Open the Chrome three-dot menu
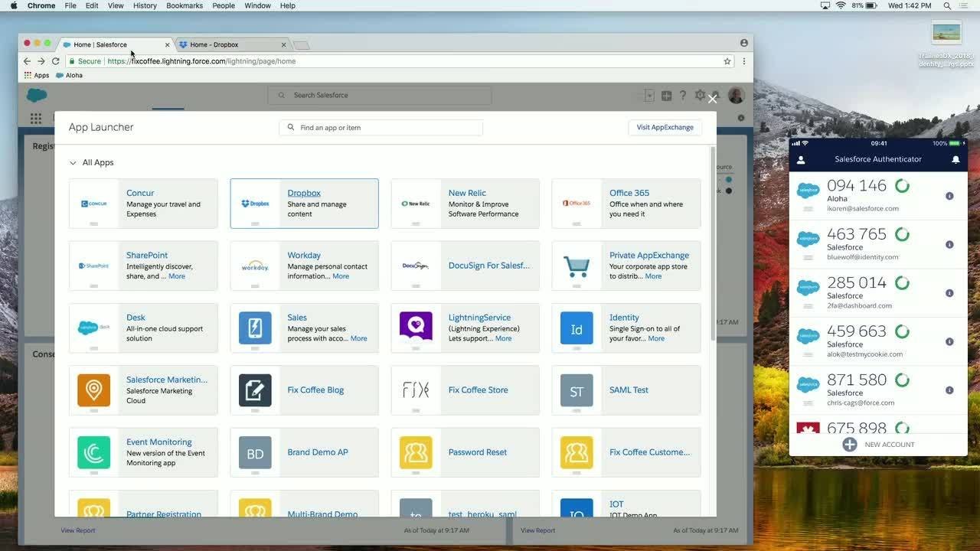The width and height of the screenshot is (980, 551). pyautogui.click(x=743, y=61)
